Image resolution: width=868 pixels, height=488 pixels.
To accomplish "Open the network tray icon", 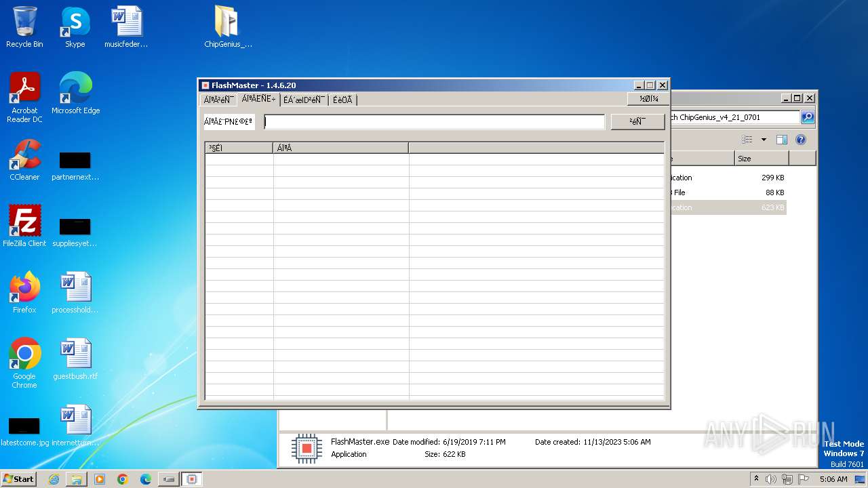I will [787, 479].
